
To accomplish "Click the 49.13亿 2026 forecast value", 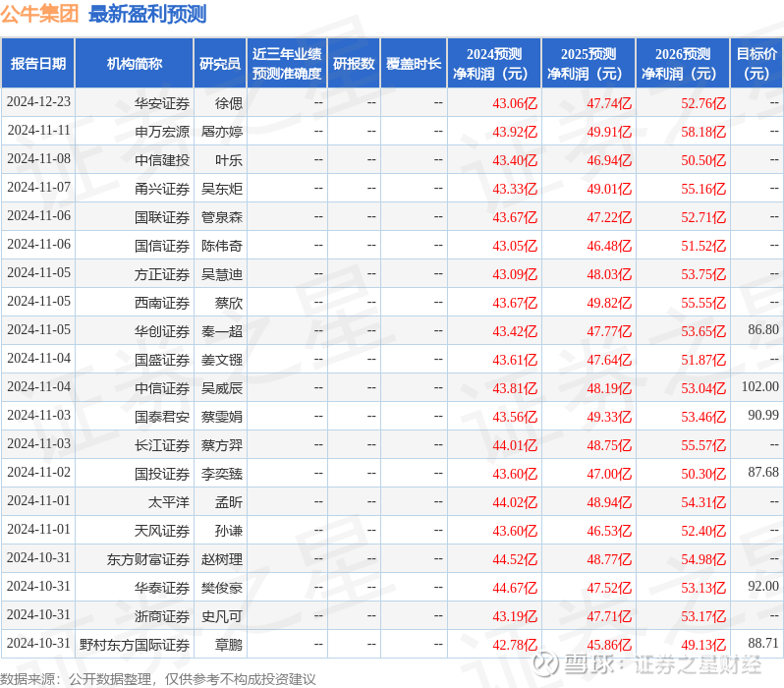I will [703, 646].
